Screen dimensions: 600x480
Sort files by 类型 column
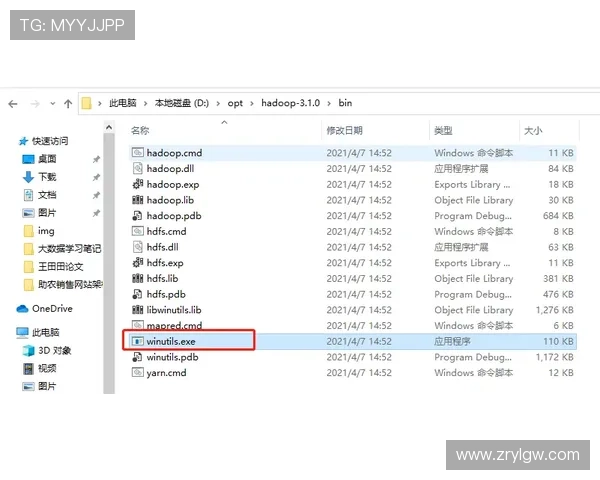pyautogui.click(x=443, y=131)
